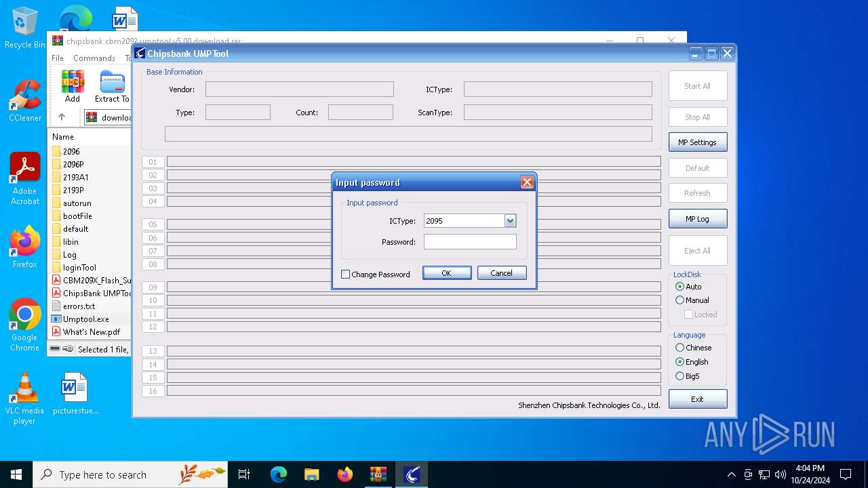Choose Chinese language radio button
This screenshot has height=488, width=868.
(680, 348)
